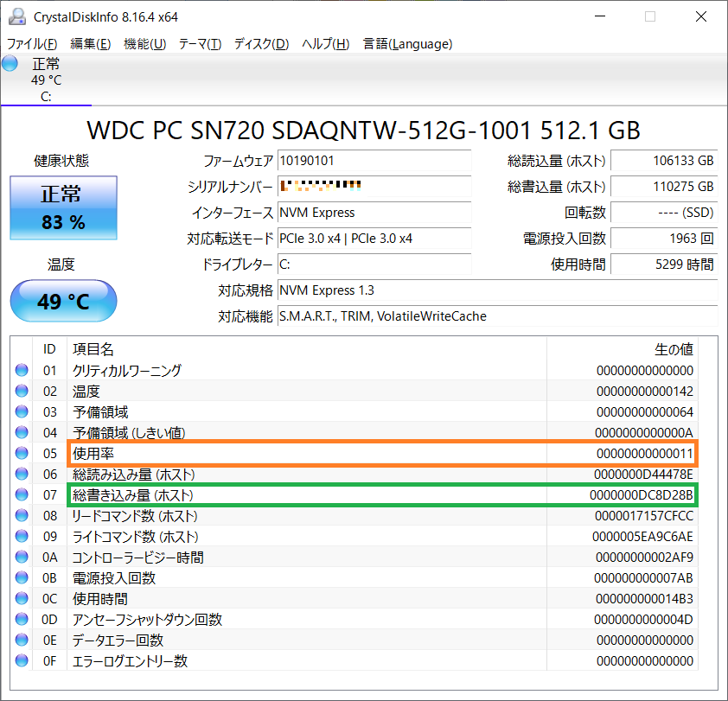Viewport: 728px width, 701px height.
Task: Click the 総書込量 (ホスト) value 110275 GB
Action: point(664,187)
